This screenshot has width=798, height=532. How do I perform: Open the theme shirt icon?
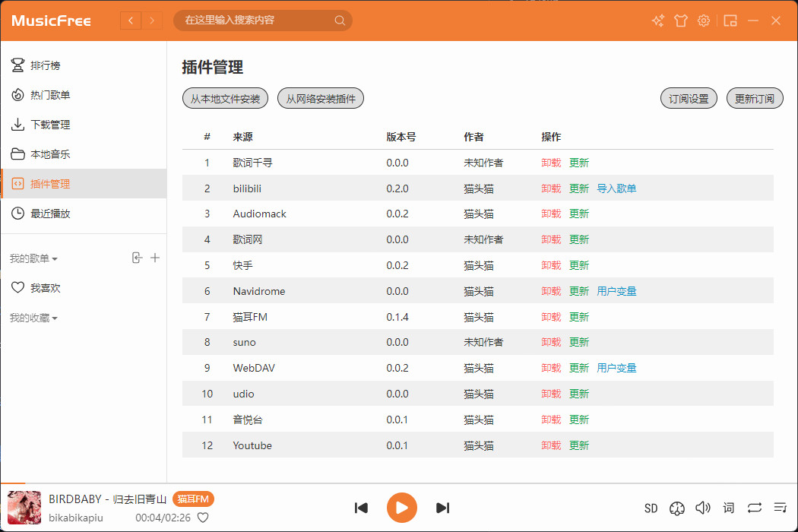coord(680,21)
